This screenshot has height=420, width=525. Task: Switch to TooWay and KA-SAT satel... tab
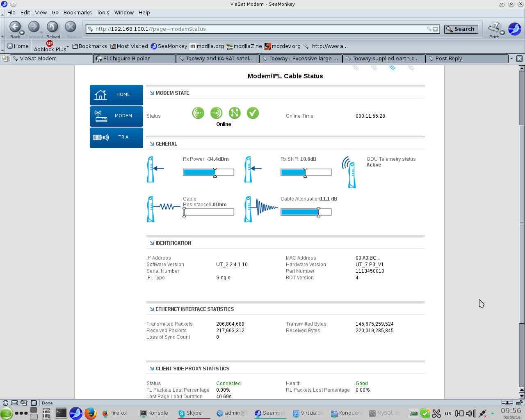(218, 58)
